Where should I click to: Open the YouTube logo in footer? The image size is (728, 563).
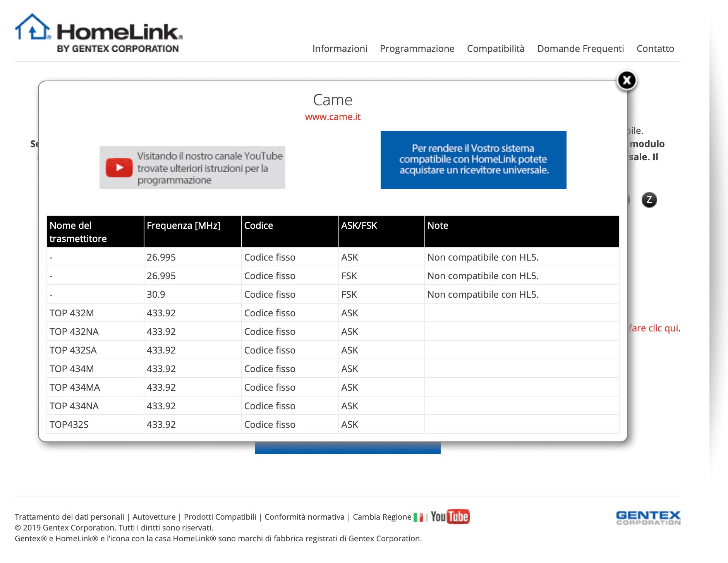pos(450,517)
